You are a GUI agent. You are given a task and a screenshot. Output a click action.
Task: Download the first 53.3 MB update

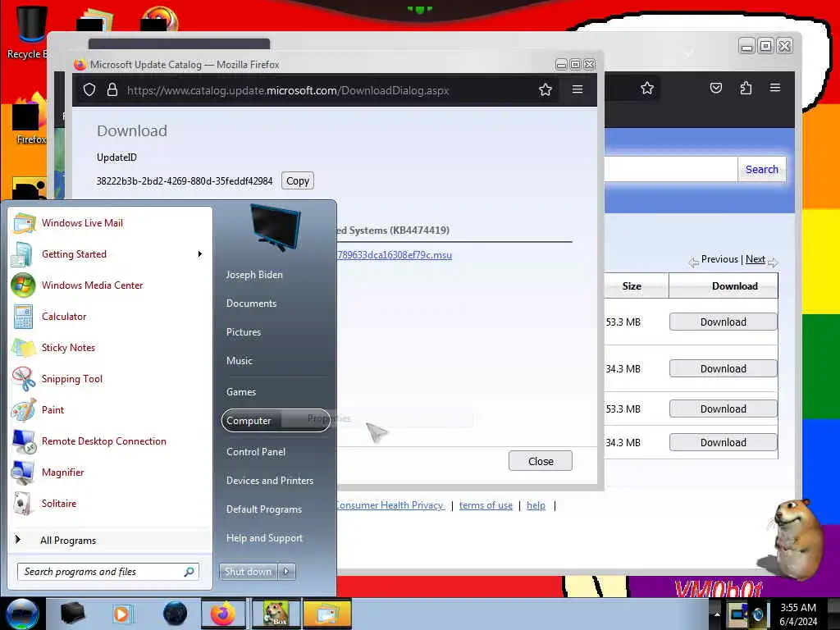[x=724, y=322]
